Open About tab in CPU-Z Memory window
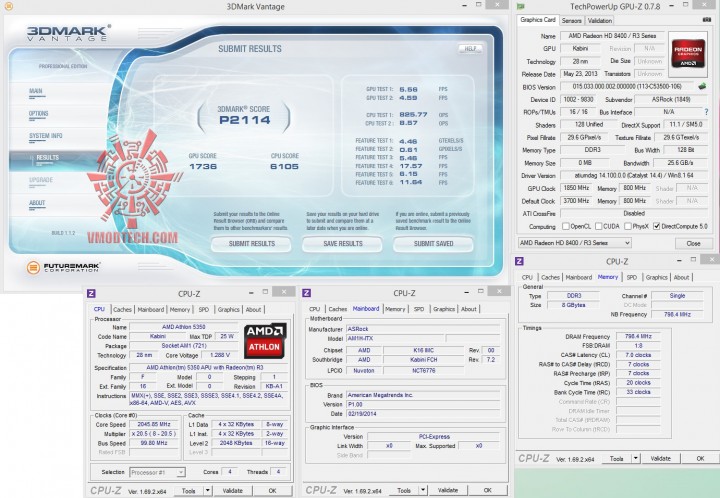The width and height of the screenshot is (720, 498). click(681, 277)
